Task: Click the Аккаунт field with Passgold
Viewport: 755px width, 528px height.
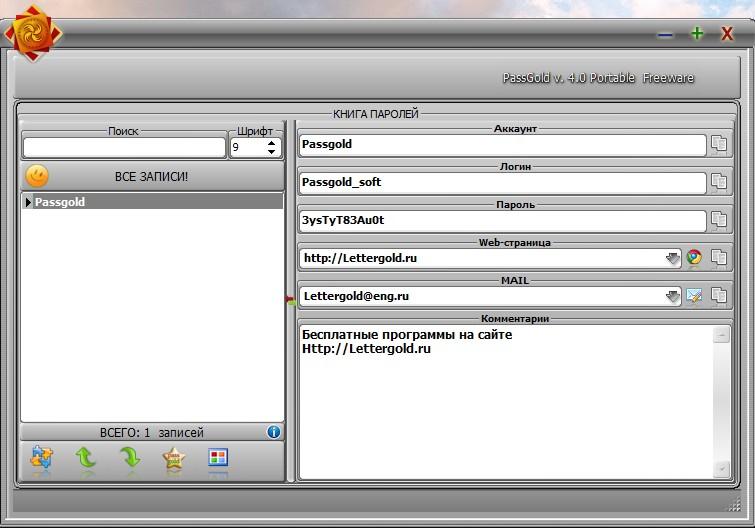Action: [x=503, y=144]
